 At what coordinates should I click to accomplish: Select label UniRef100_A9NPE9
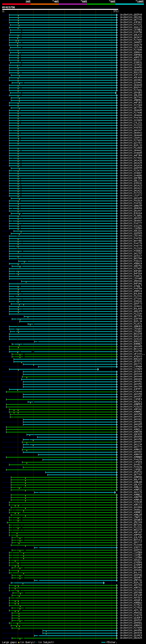coord(131,404)
